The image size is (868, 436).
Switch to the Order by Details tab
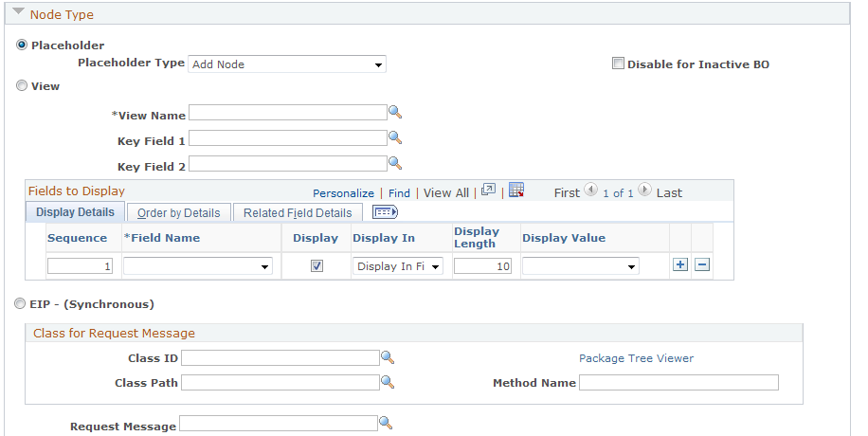point(178,213)
